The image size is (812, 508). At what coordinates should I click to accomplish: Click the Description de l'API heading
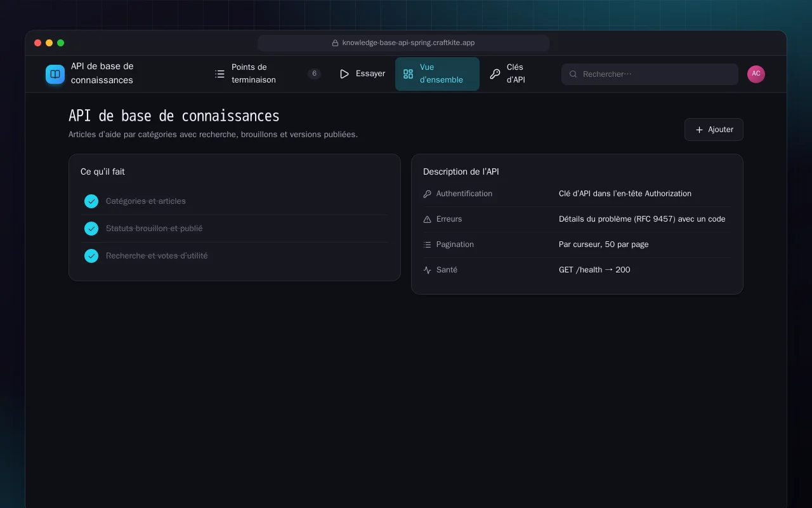(461, 171)
